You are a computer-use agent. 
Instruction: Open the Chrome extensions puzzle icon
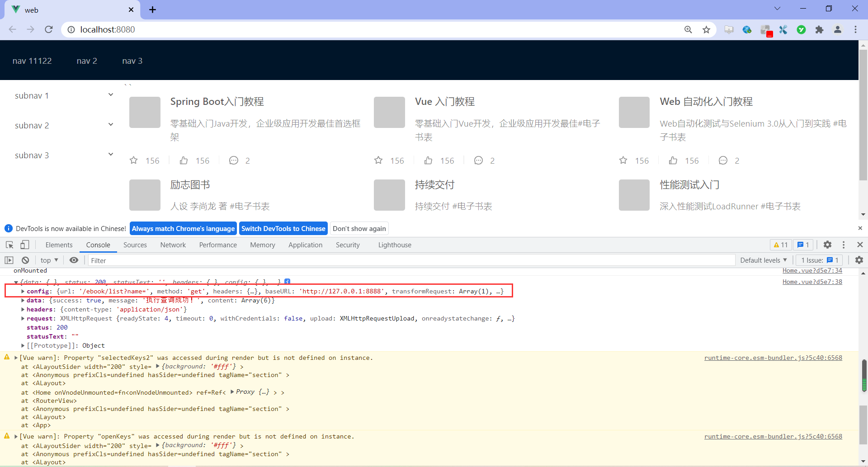(x=819, y=29)
